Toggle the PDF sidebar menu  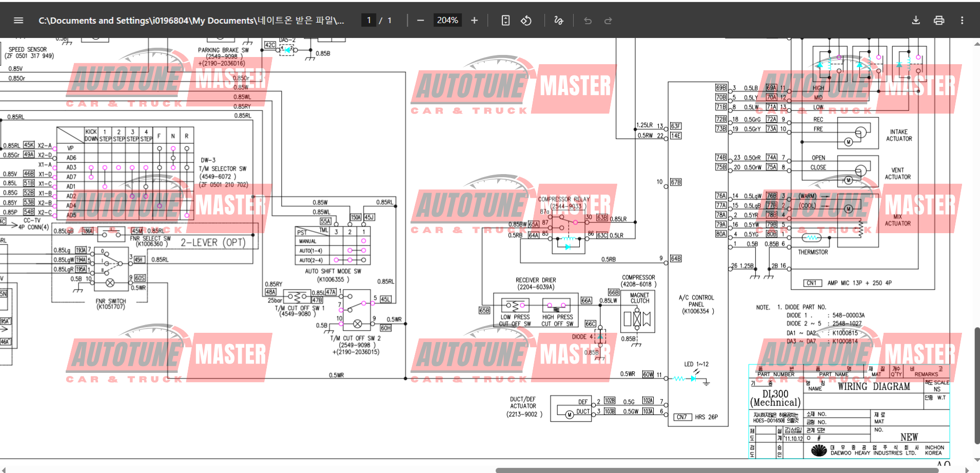tap(18, 21)
